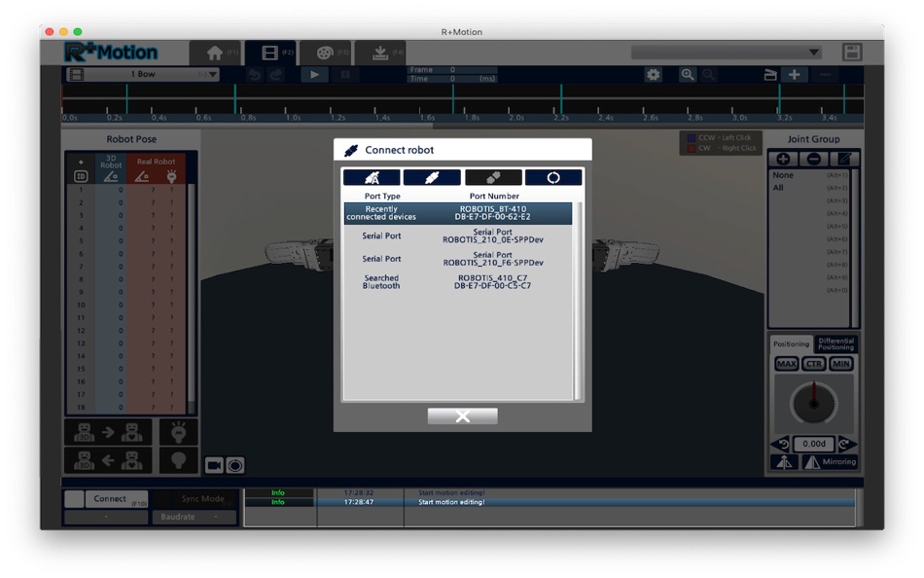
Task: Zoom out on the timeline
Action: click(x=709, y=75)
